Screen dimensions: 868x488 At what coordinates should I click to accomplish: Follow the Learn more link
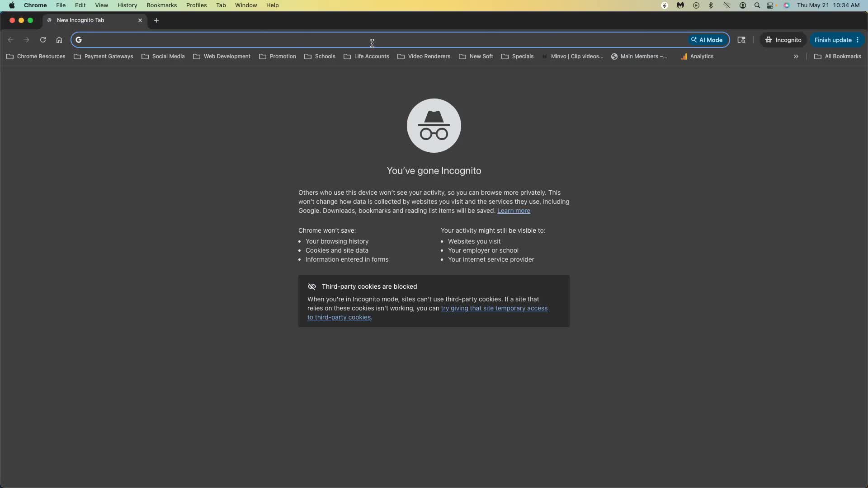pos(514,211)
